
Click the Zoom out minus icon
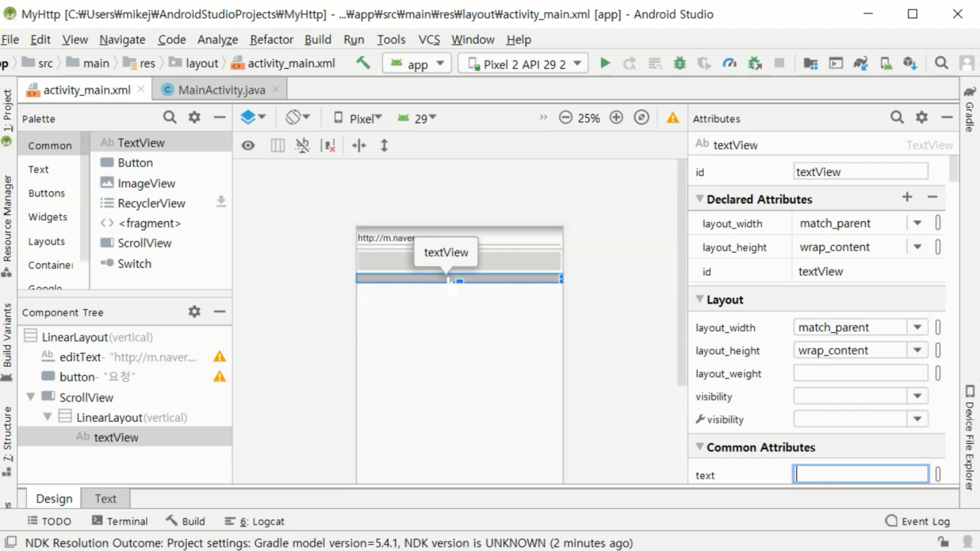tap(565, 118)
